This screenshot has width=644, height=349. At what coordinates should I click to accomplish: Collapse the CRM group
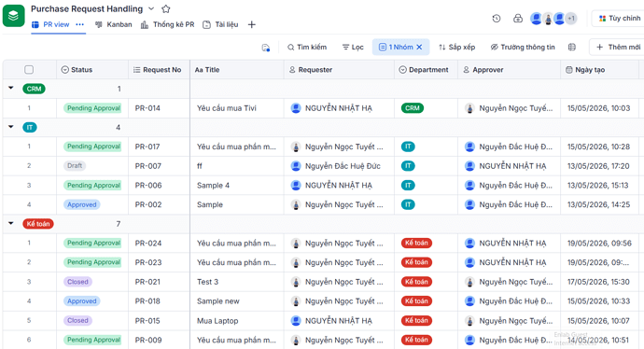tap(11, 88)
